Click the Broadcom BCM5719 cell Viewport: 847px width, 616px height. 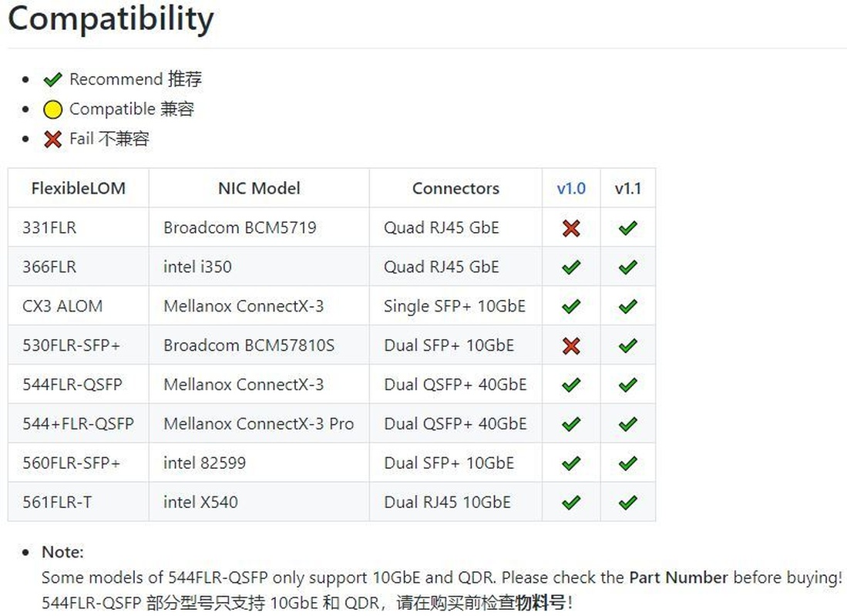[240, 228]
